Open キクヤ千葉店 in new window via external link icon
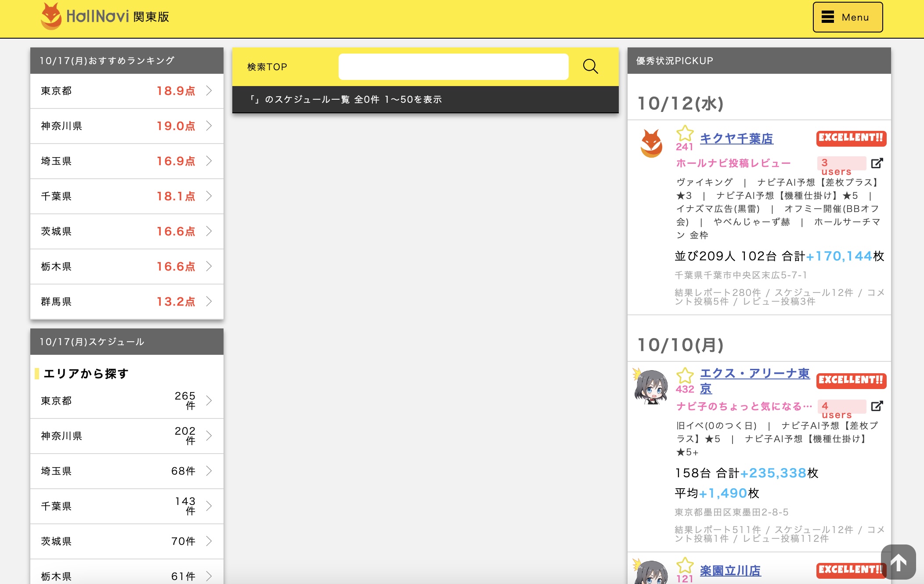 click(877, 163)
